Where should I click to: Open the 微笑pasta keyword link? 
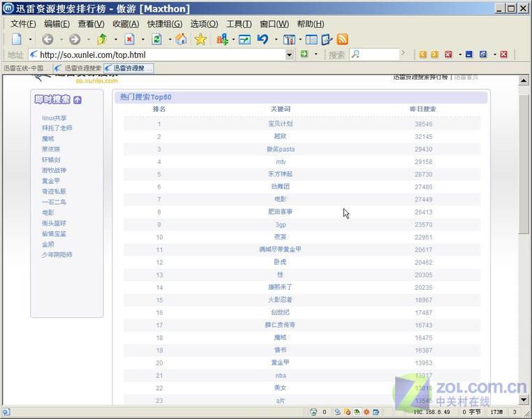[x=281, y=149]
